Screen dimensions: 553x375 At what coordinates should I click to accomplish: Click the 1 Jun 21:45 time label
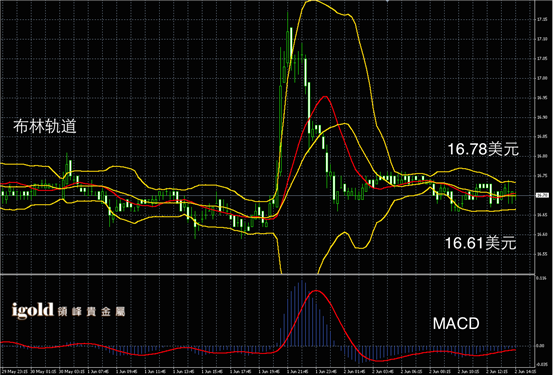[297, 371]
